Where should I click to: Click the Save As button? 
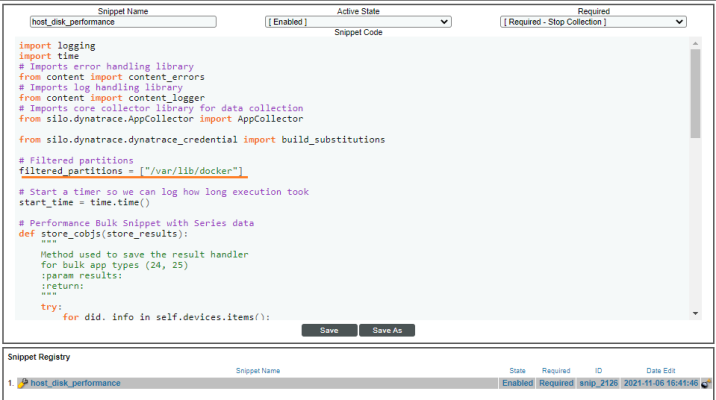click(387, 330)
